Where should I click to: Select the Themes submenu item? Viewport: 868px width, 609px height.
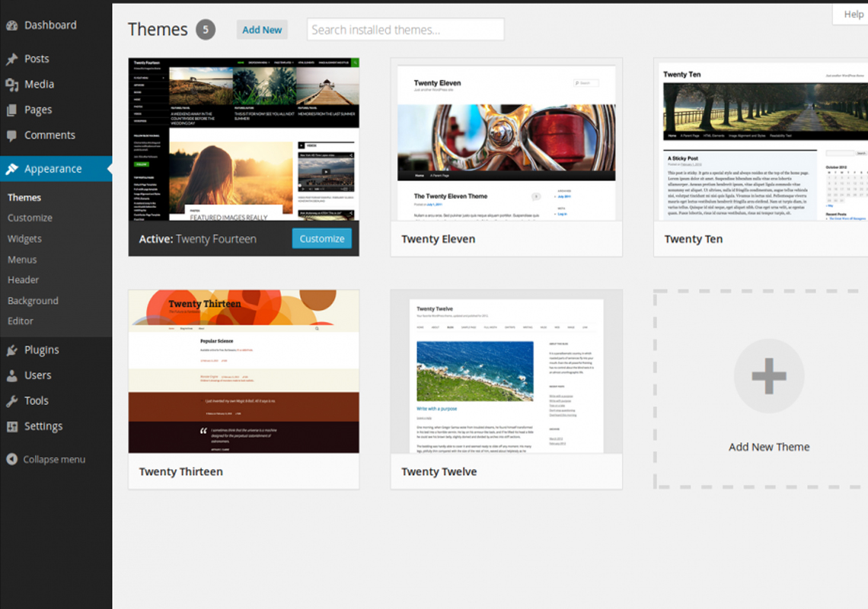[24, 198]
